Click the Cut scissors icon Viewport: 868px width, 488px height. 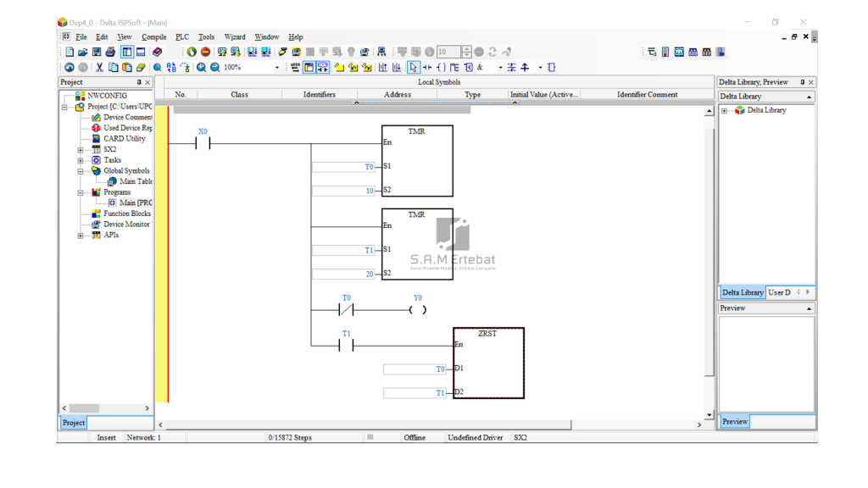99,68
